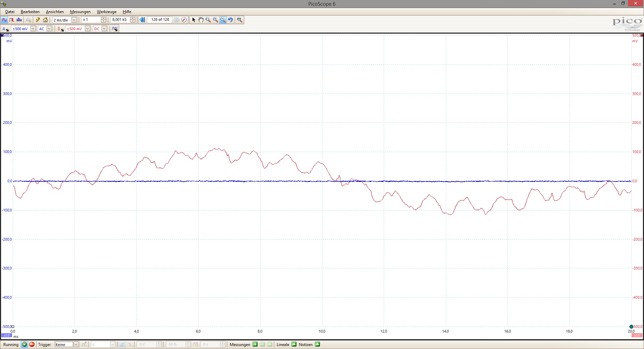Undo zoom with the blue arrow icon
This screenshot has height=349, width=644.
tap(230, 20)
